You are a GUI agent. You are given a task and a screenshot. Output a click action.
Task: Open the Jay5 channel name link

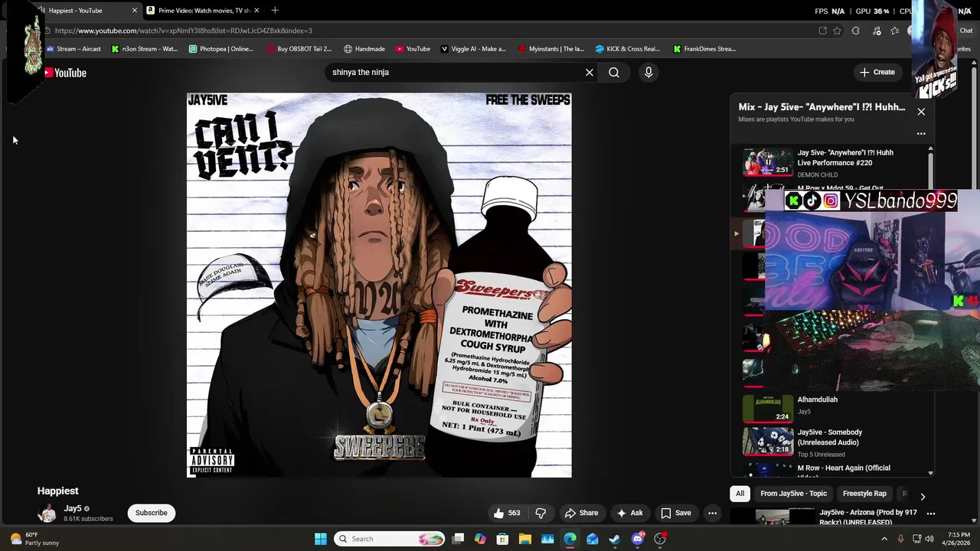pyautogui.click(x=73, y=508)
